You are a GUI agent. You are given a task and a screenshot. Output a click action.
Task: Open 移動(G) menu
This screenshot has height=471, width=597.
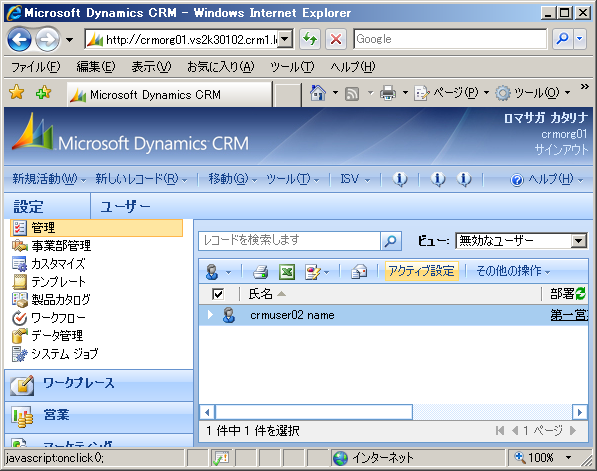(x=232, y=179)
